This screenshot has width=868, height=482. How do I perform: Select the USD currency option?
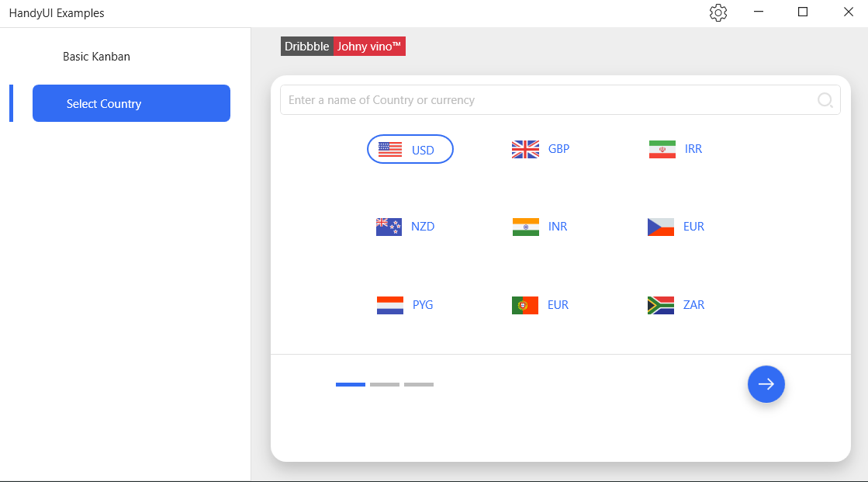pos(410,149)
